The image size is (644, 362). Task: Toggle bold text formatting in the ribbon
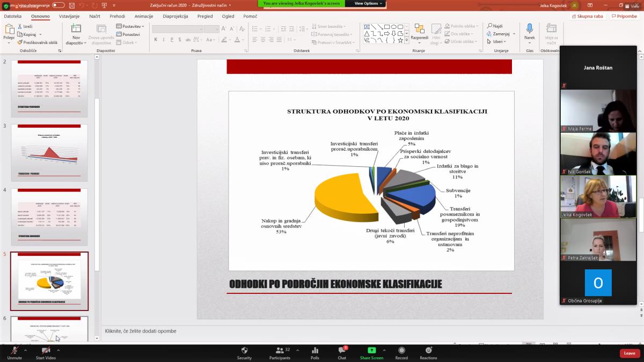(x=156, y=40)
